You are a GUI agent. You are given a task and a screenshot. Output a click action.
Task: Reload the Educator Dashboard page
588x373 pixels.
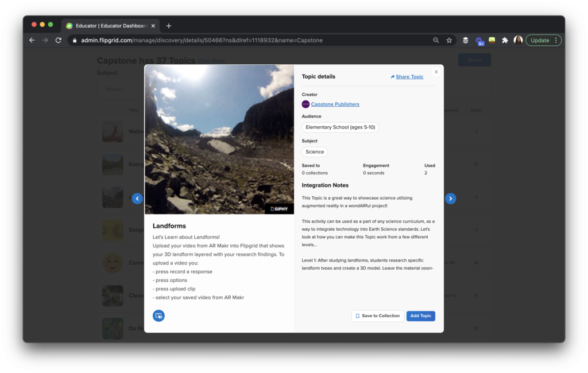click(x=59, y=40)
